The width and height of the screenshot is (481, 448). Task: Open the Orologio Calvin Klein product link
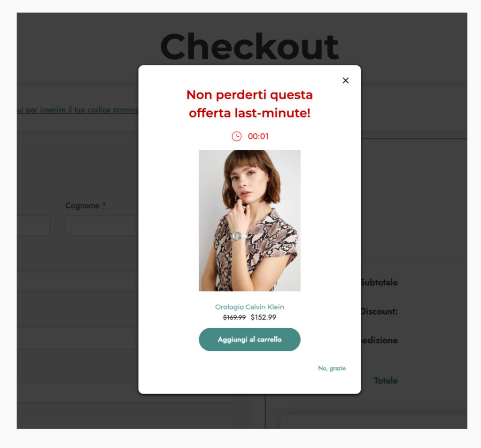(249, 307)
